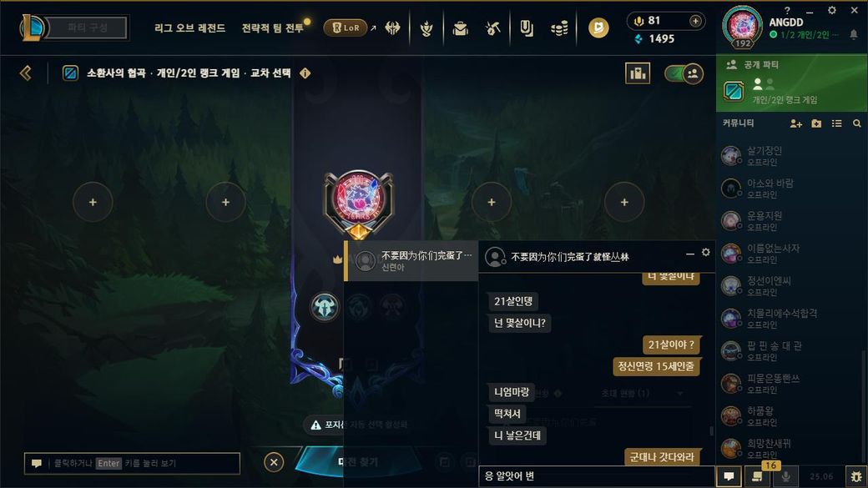
Task: Mute the voice microphone button
Action: [x=785, y=475]
